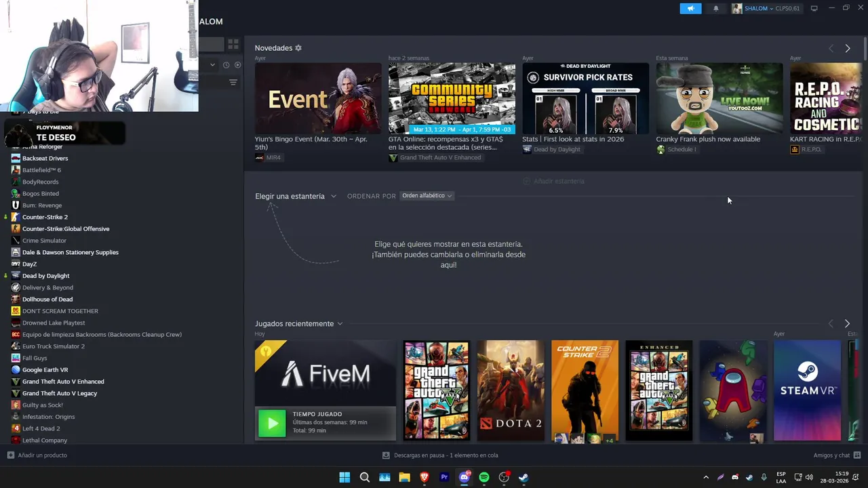Open the library advanced filters icon
This screenshot has width=868, height=488.
point(233,82)
